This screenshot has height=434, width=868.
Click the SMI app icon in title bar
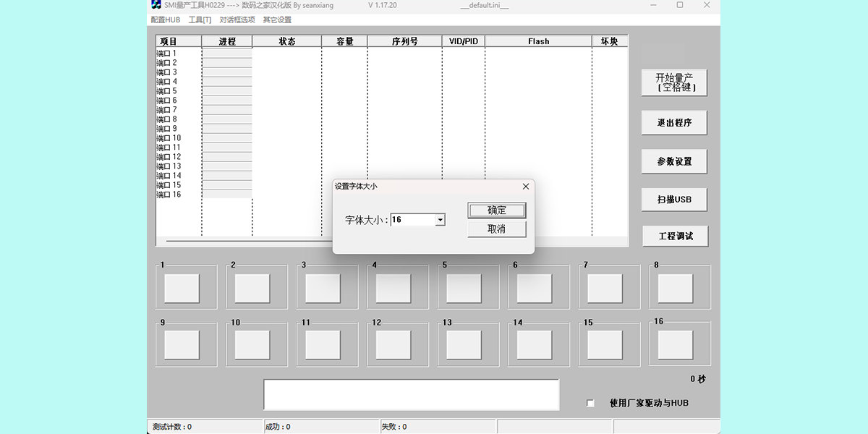[156, 5]
